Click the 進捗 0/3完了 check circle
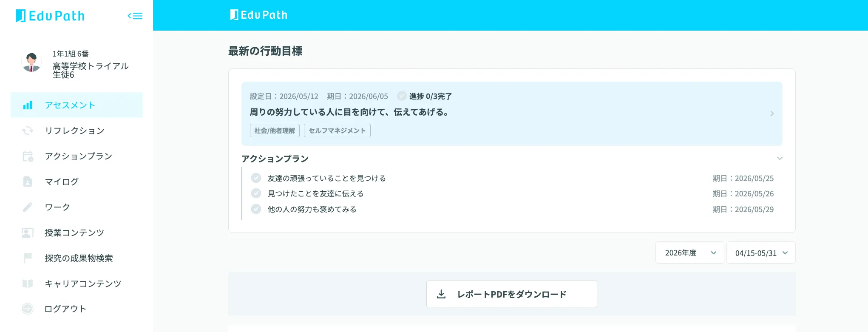This screenshot has height=332, width=868. (402, 96)
